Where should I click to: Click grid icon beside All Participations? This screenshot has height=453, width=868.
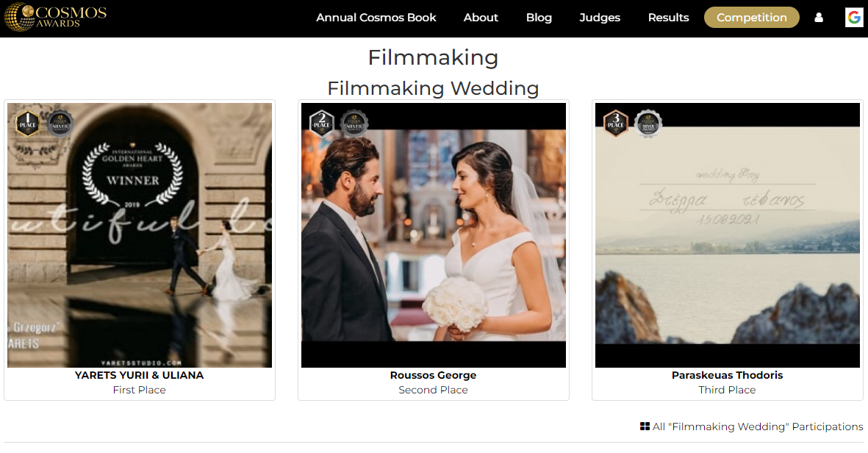click(x=645, y=427)
